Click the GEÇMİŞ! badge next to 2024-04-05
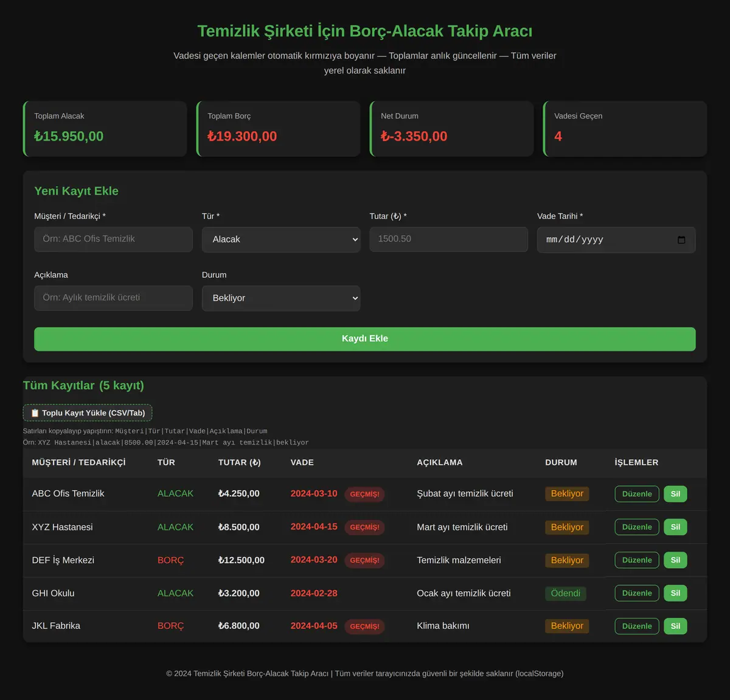This screenshot has width=730, height=700. tap(364, 626)
